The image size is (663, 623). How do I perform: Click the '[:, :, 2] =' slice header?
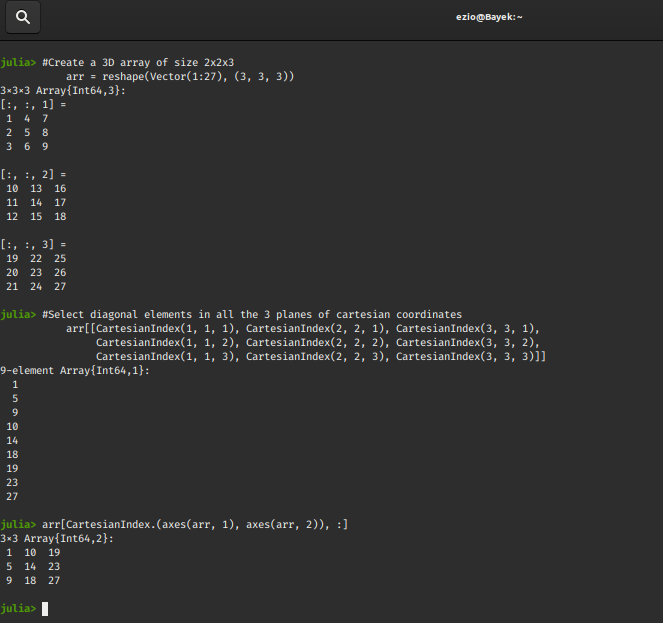(33, 174)
